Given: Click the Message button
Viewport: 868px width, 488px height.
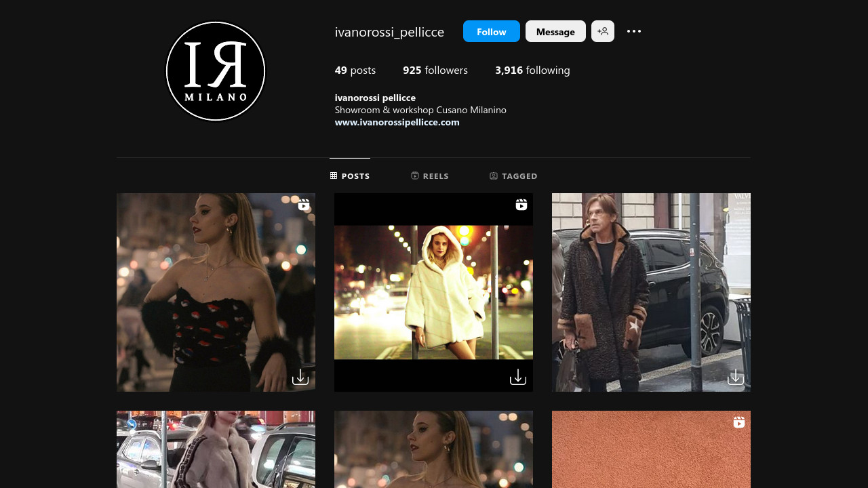Looking at the screenshot, I should click(555, 31).
